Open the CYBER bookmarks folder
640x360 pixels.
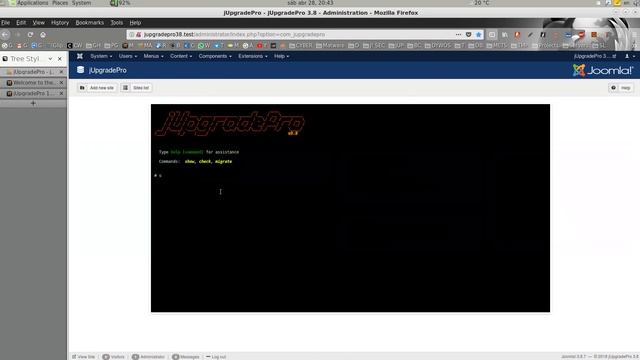click(x=301, y=46)
